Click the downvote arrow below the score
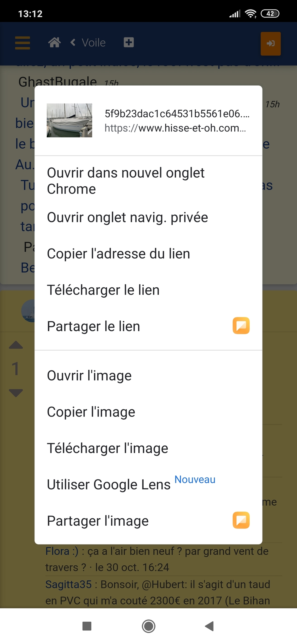 16,393
